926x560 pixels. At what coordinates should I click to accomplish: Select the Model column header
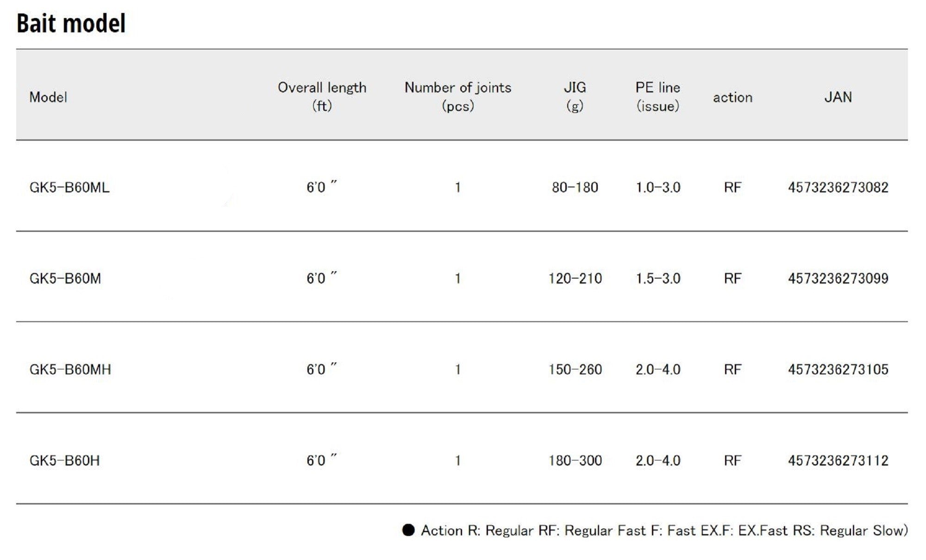pyautogui.click(x=48, y=97)
